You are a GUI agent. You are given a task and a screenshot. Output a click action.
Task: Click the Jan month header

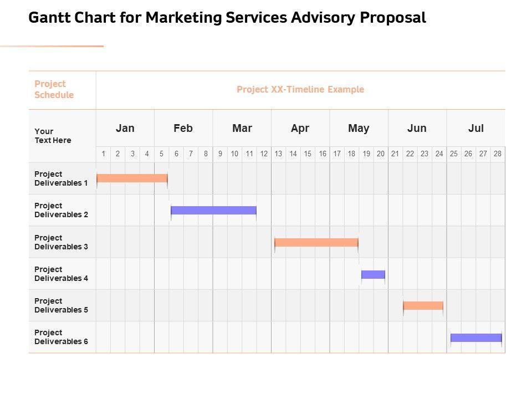pyautogui.click(x=125, y=128)
